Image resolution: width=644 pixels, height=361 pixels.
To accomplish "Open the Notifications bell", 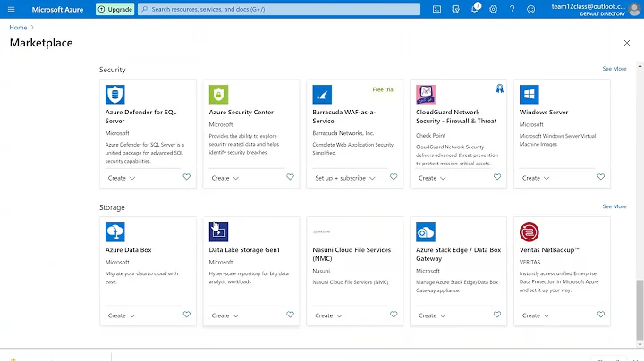I will [x=475, y=9].
